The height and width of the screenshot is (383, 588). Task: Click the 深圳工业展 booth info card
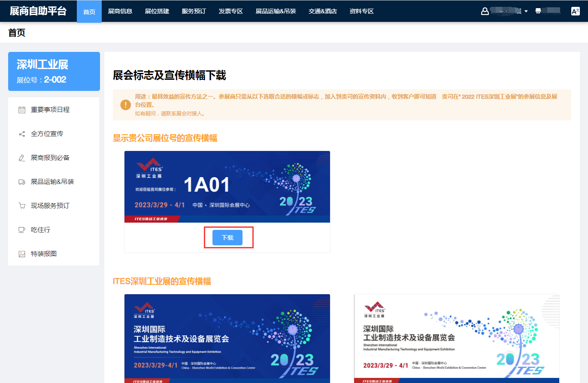tap(54, 71)
